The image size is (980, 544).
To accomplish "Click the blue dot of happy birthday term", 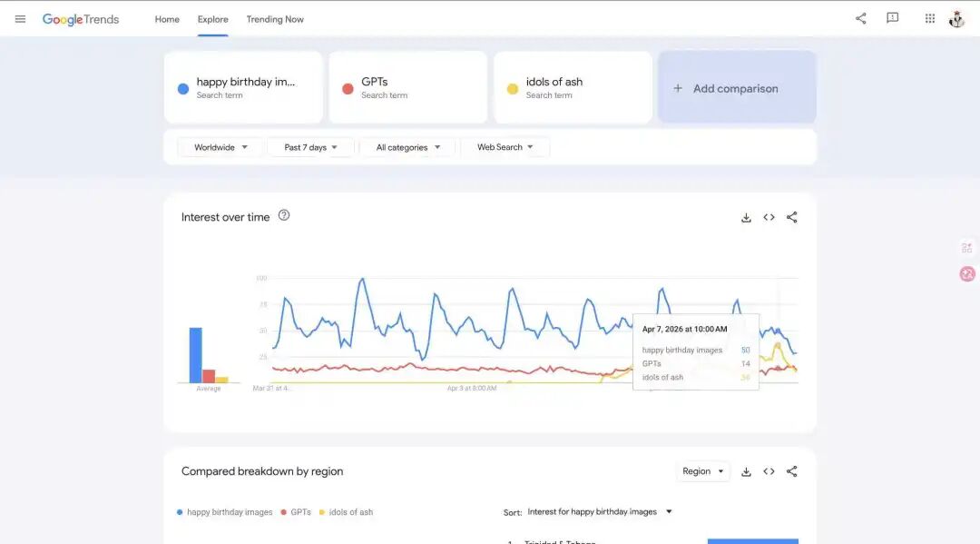I will point(183,89).
